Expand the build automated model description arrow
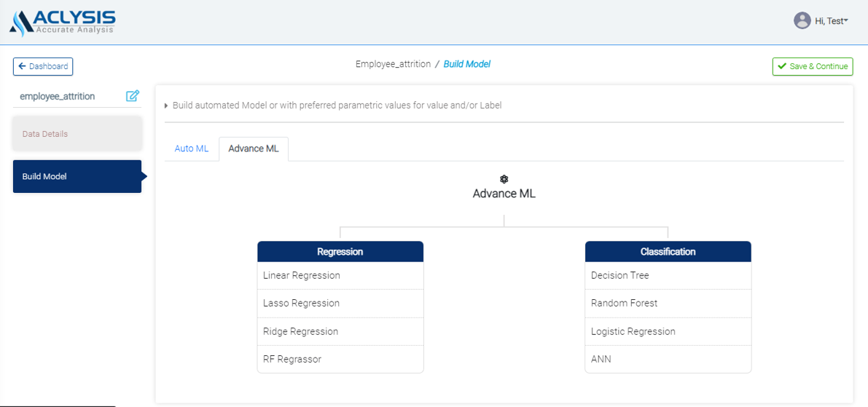This screenshot has height=407, width=868. click(x=166, y=106)
